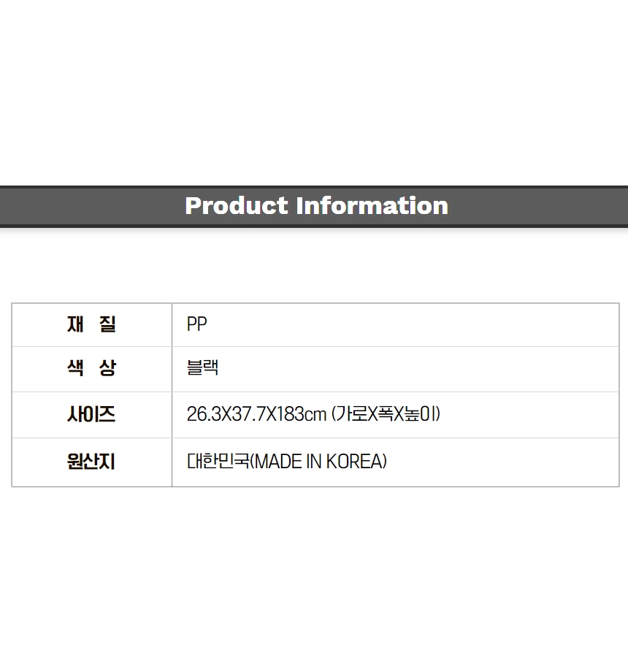Screen dimensions: 628x672
Task: Select the word KOREA in origin row
Action: tap(354, 462)
